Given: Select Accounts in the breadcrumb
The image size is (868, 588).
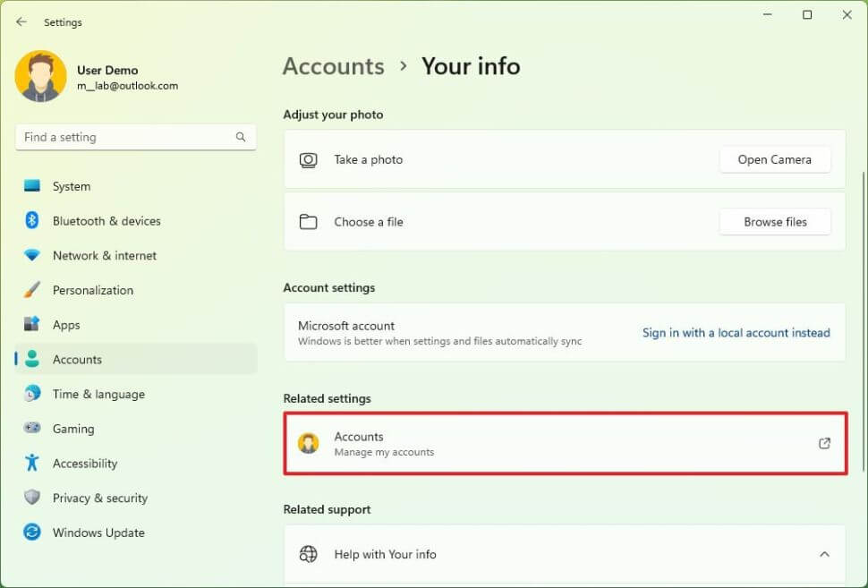Looking at the screenshot, I should click(333, 66).
